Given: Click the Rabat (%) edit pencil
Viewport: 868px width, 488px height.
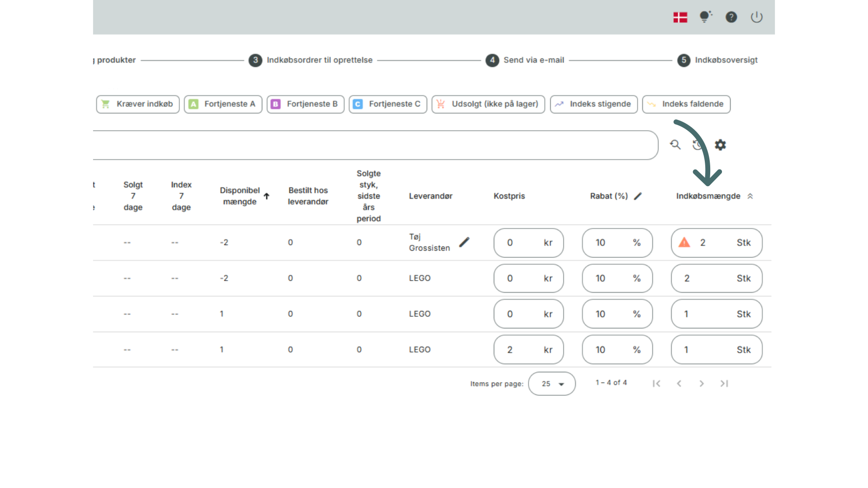Looking at the screenshot, I should pos(638,196).
